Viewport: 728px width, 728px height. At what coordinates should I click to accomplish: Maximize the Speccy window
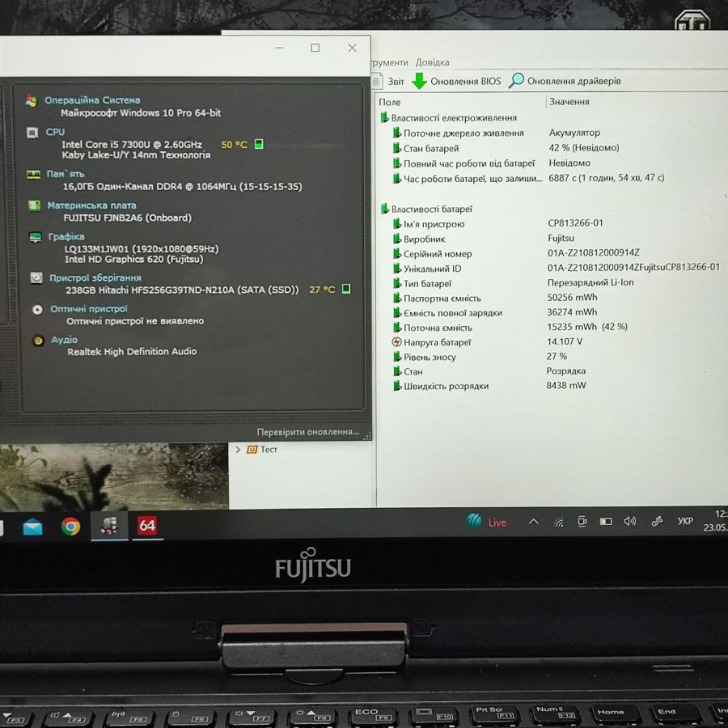tap(315, 48)
